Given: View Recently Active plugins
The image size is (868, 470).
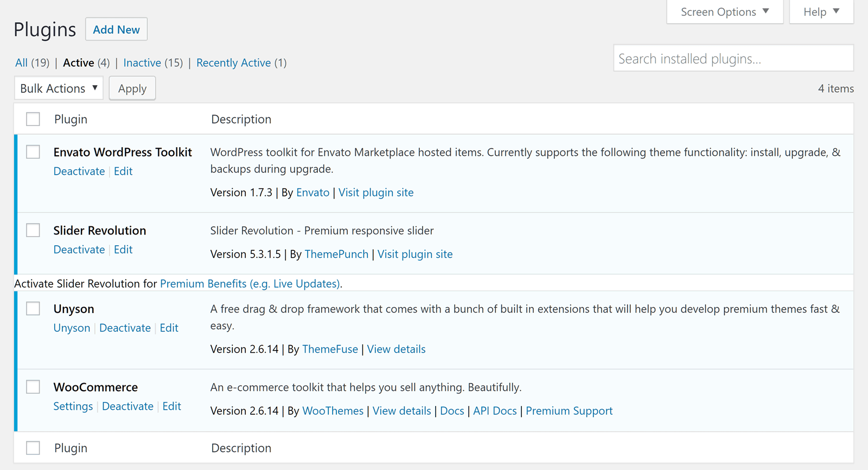Looking at the screenshot, I should point(233,63).
